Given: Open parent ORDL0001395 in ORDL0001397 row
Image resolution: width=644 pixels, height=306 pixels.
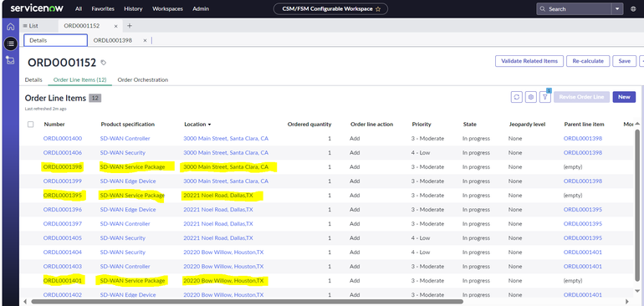Looking at the screenshot, I should coord(583,224).
